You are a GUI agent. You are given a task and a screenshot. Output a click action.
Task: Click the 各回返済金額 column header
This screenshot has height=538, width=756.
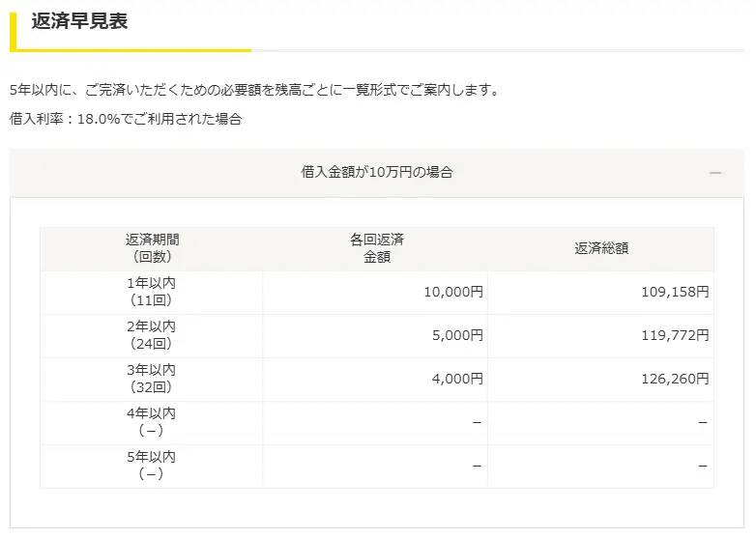point(377,248)
